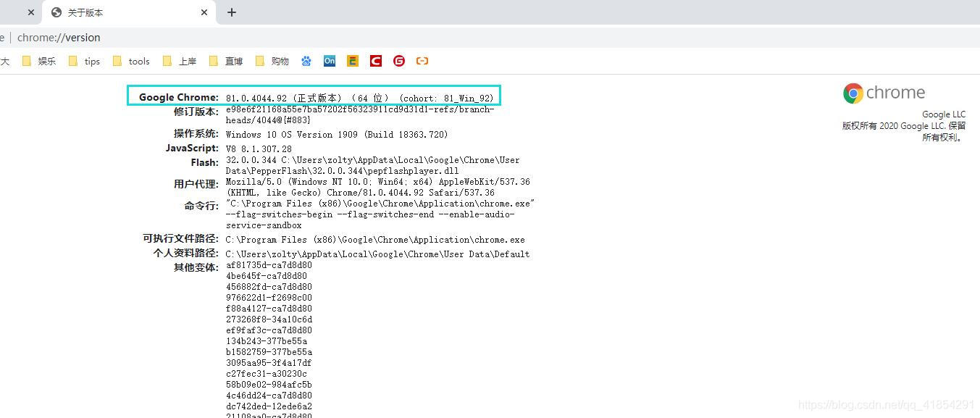The width and height of the screenshot is (980, 418).
Task: Click variation 134b243-377be55a
Action: [267, 341]
